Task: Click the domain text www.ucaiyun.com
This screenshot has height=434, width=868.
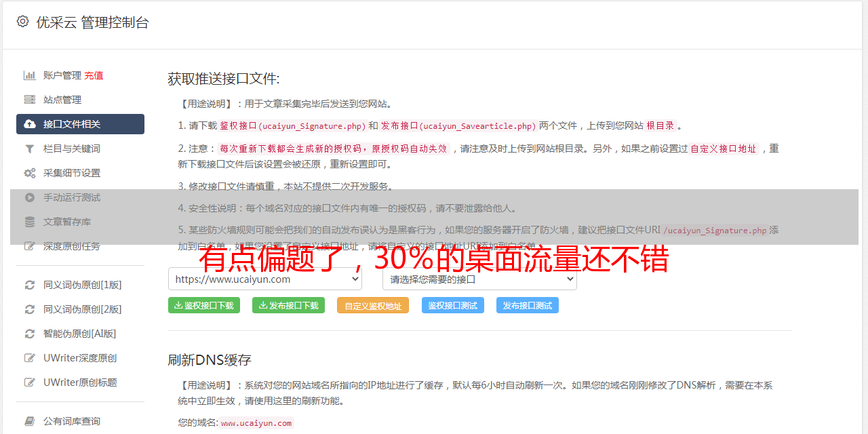Action: tap(256, 423)
